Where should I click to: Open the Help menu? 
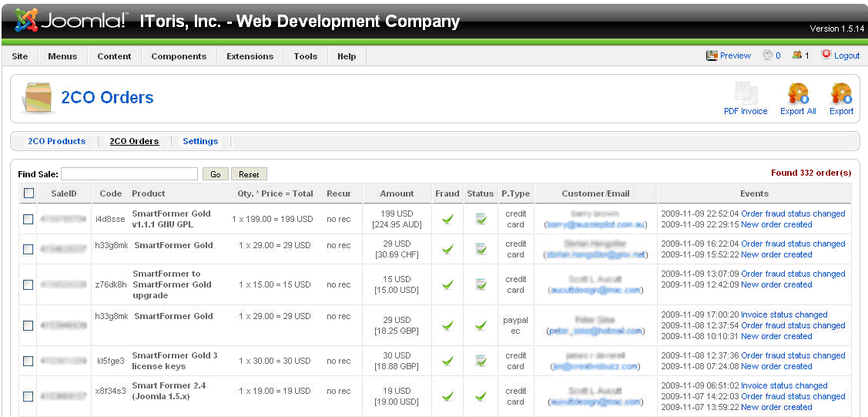coord(347,56)
